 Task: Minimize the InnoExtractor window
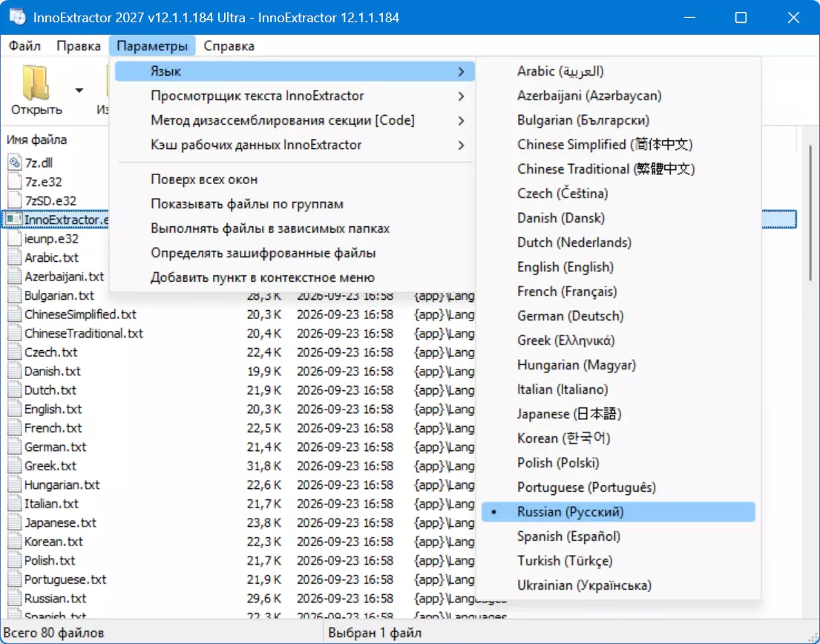tap(689, 17)
